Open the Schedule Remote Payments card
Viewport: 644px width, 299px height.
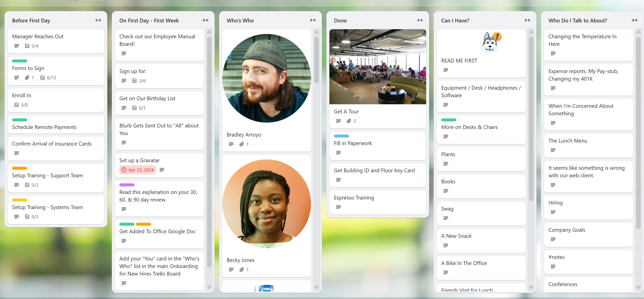pos(56,124)
